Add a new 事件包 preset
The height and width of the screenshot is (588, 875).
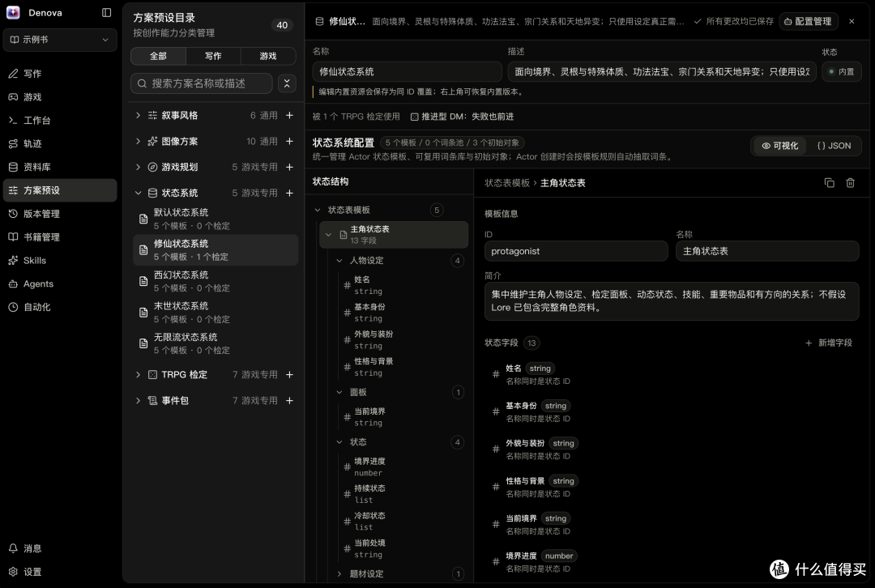(289, 401)
